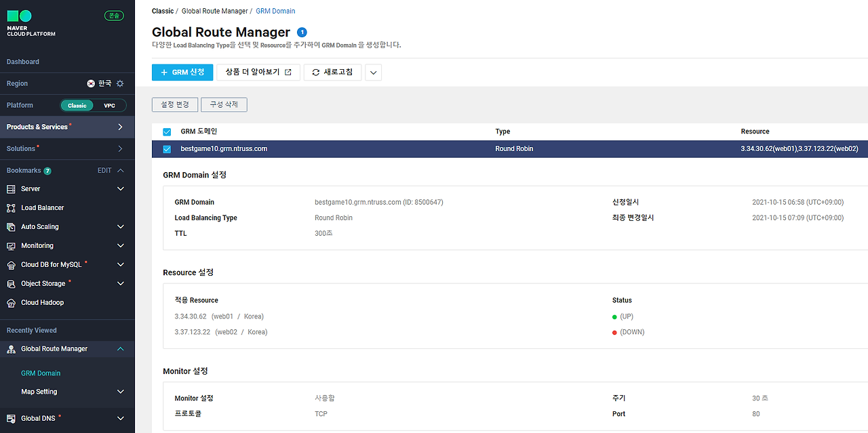Collapse Global Route Manager chevron
The width and height of the screenshot is (868, 433).
point(121,349)
